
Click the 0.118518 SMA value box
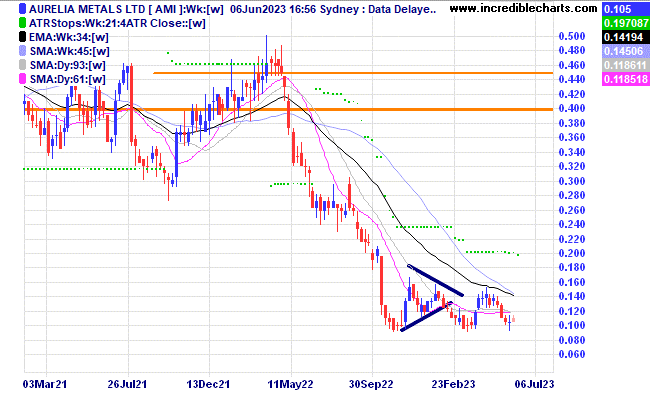(x=626, y=79)
